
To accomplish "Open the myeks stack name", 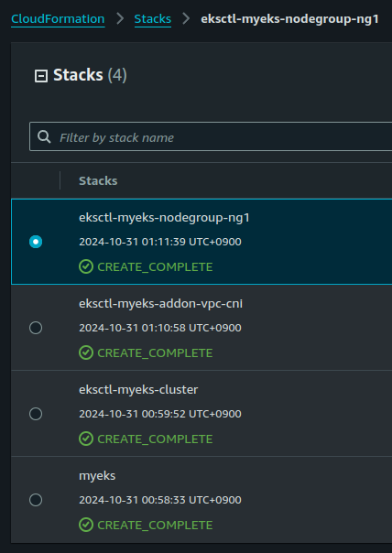I will point(97,476).
